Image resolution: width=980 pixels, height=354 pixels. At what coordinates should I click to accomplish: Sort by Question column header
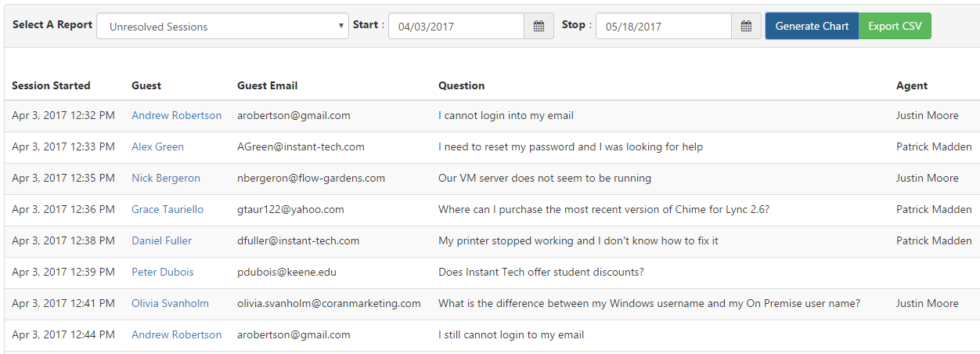coord(462,85)
